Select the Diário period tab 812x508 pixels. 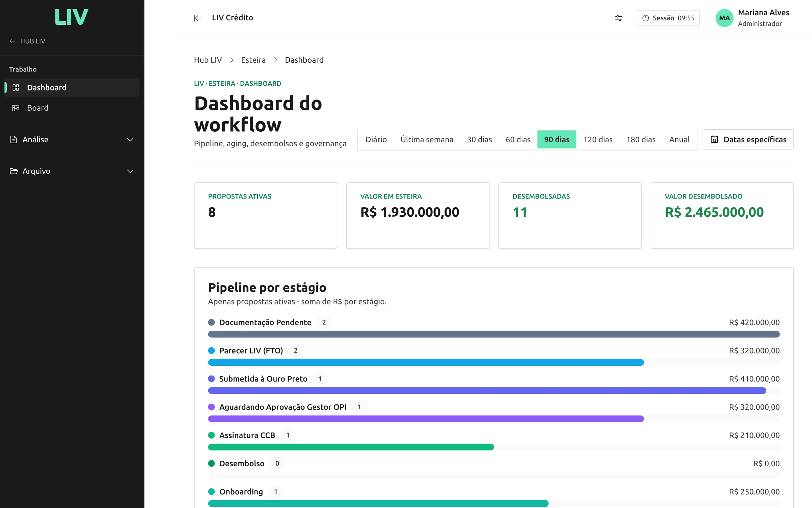[x=376, y=140]
